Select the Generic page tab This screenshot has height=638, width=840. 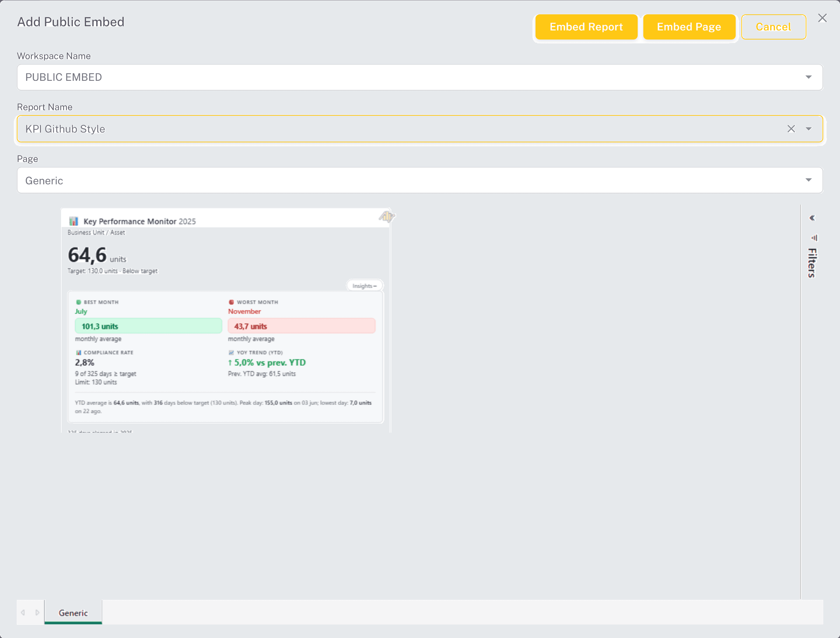click(73, 612)
